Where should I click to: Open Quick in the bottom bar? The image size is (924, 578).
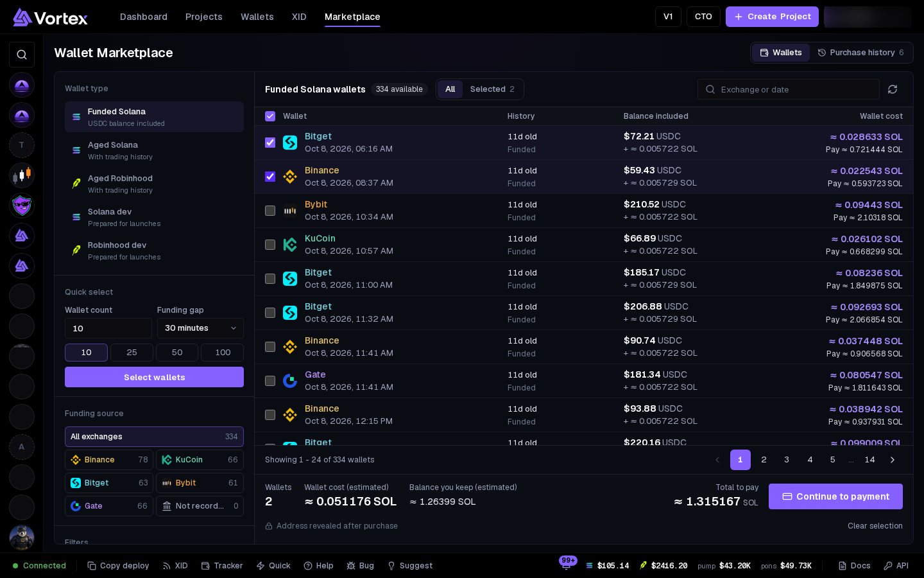273,566
